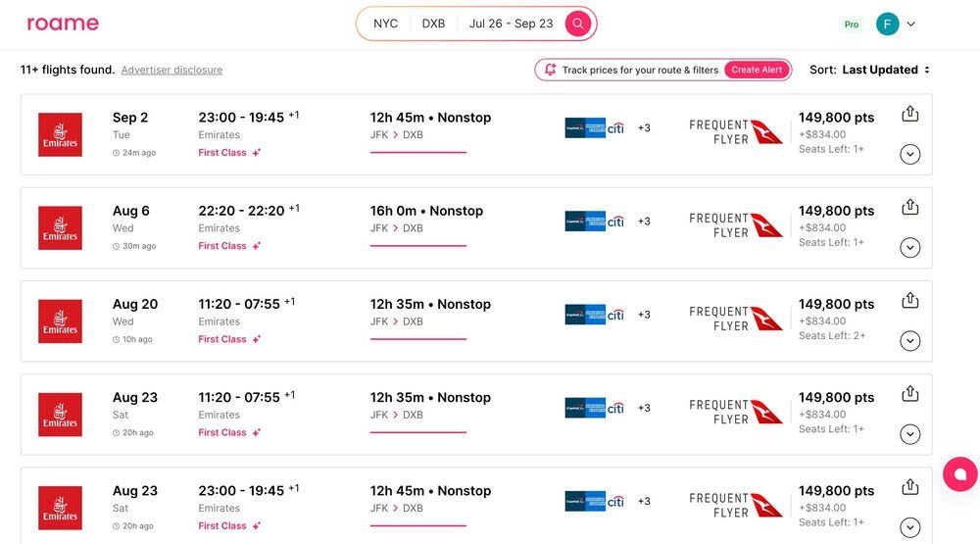Screen dimensions: 980x544
Task: Open the pink chat bubble widget
Action: pos(959,474)
